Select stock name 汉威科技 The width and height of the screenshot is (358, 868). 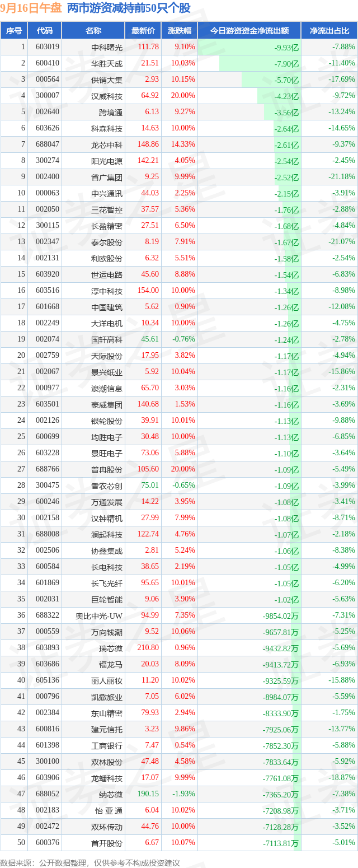[x=106, y=96]
